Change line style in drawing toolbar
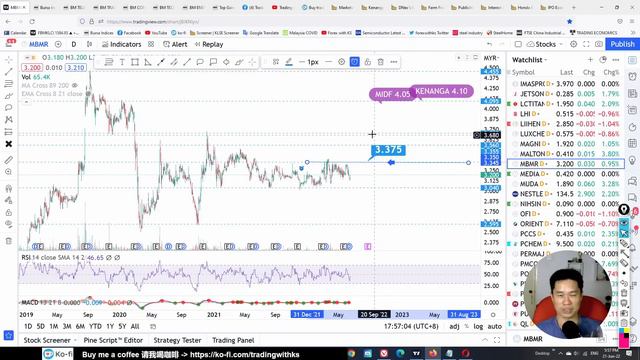The height and width of the screenshot is (360, 640). point(328,62)
